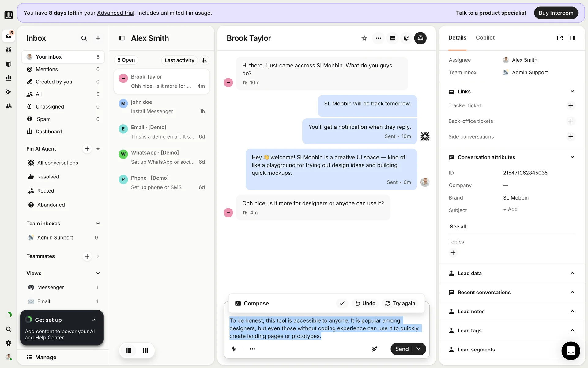The width and height of the screenshot is (588, 368).
Task: Expand the Lead data section
Action: [572, 273]
